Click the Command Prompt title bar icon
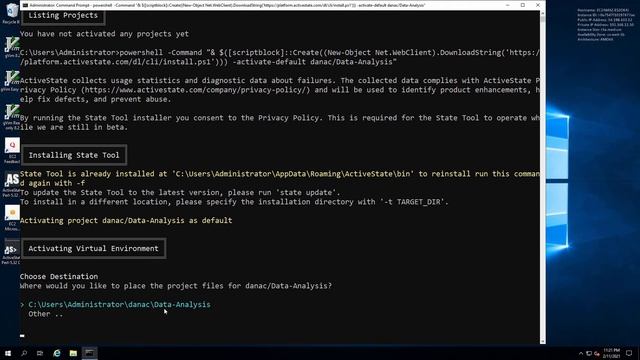The height and width of the screenshot is (360, 640). pos(25,5)
